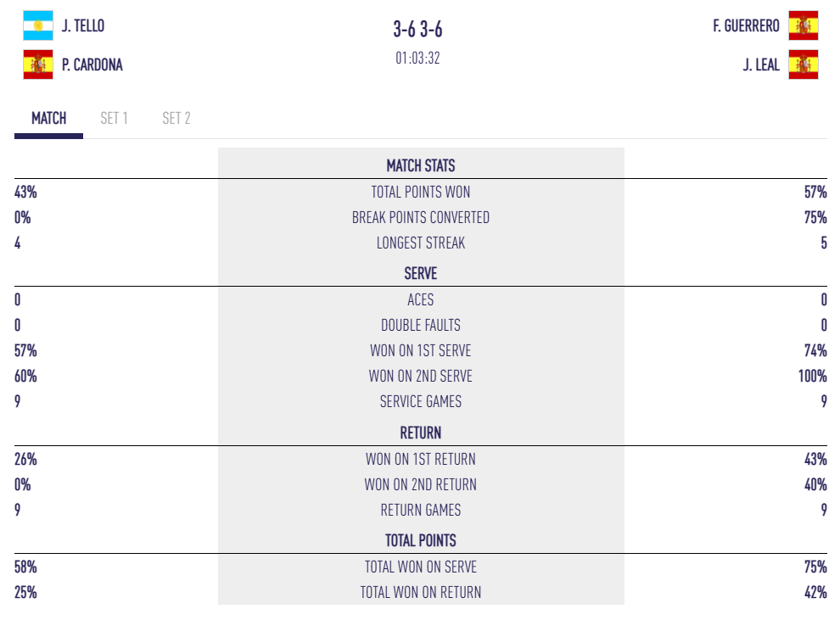Click player name F. Guerrero
840x620 pixels.
click(746, 25)
